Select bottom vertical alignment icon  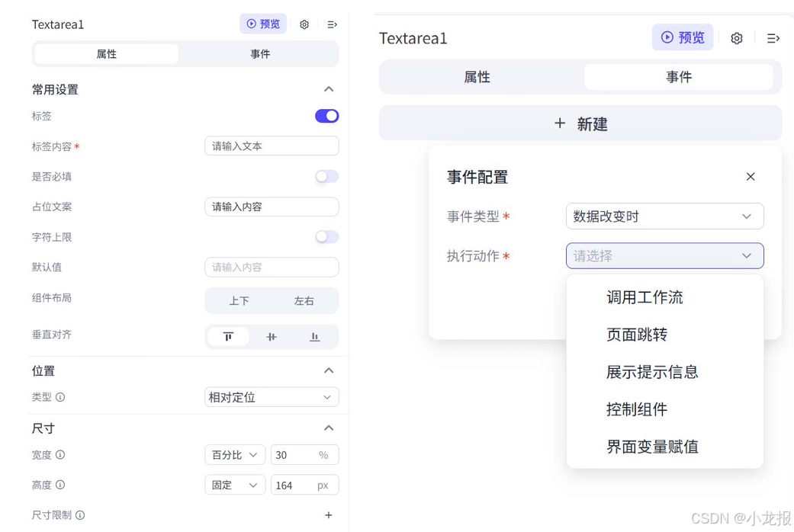click(314, 336)
